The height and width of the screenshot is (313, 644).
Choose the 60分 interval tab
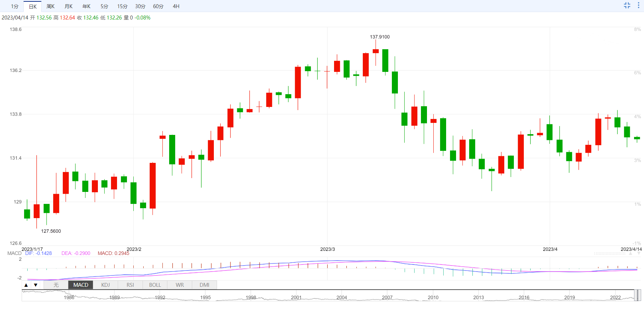click(x=158, y=6)
